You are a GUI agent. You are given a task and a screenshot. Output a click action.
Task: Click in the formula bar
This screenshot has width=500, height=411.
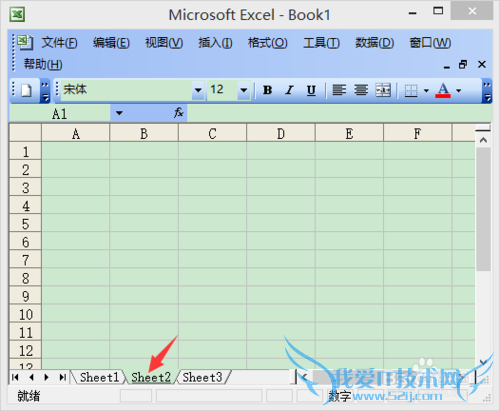(x=339, y=113)
